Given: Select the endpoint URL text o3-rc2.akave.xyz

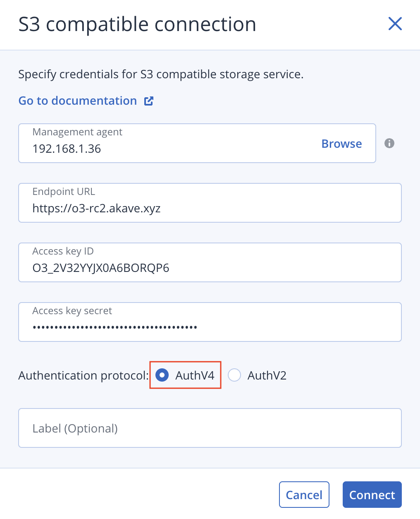Looking at the screenshot, I should point(96,208).
